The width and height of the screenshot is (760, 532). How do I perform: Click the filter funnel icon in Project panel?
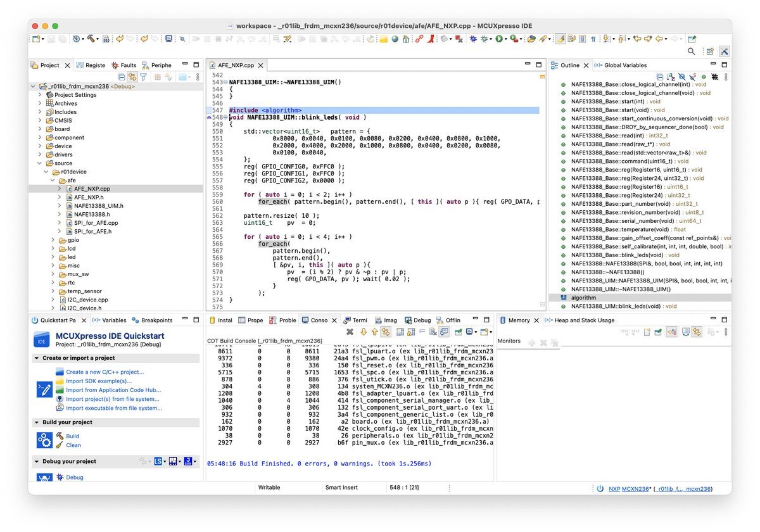pos(143,77)
